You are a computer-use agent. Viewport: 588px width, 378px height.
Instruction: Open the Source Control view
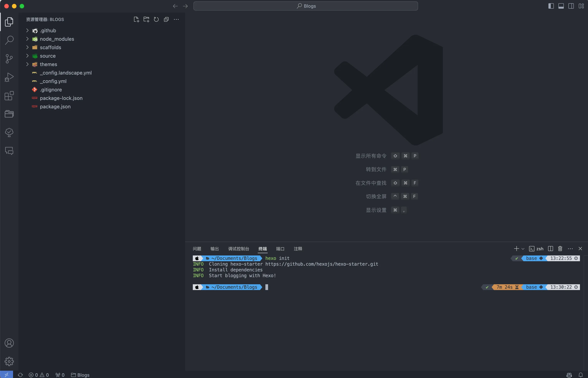coord(9,59)
